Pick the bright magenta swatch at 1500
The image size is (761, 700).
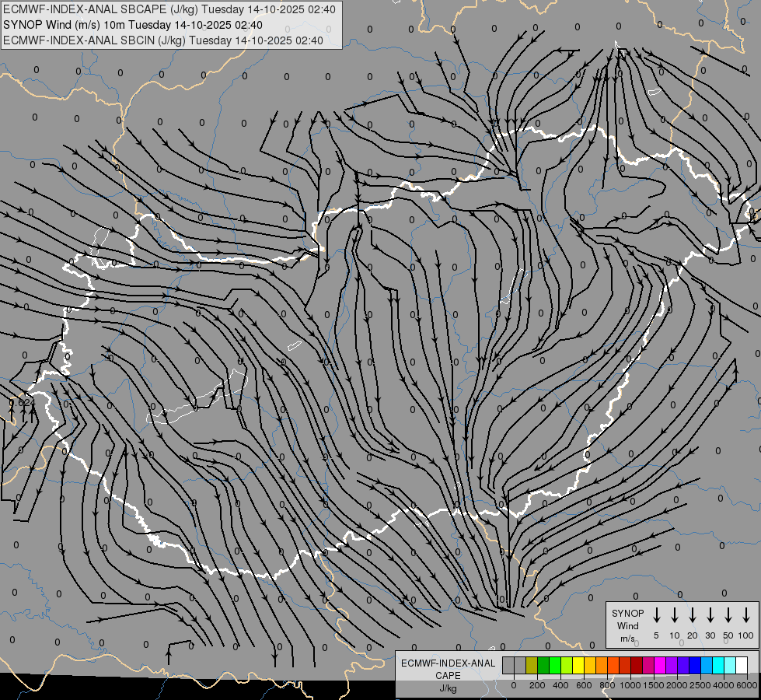[660, 665]
